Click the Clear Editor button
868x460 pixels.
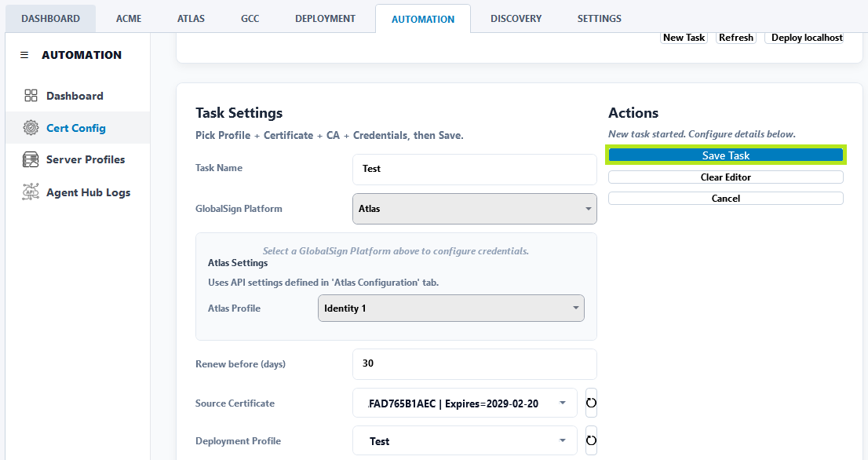[726, 177]
